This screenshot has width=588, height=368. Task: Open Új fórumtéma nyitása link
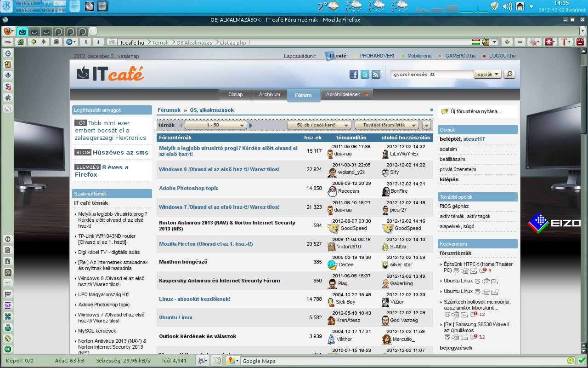(476, 111)
